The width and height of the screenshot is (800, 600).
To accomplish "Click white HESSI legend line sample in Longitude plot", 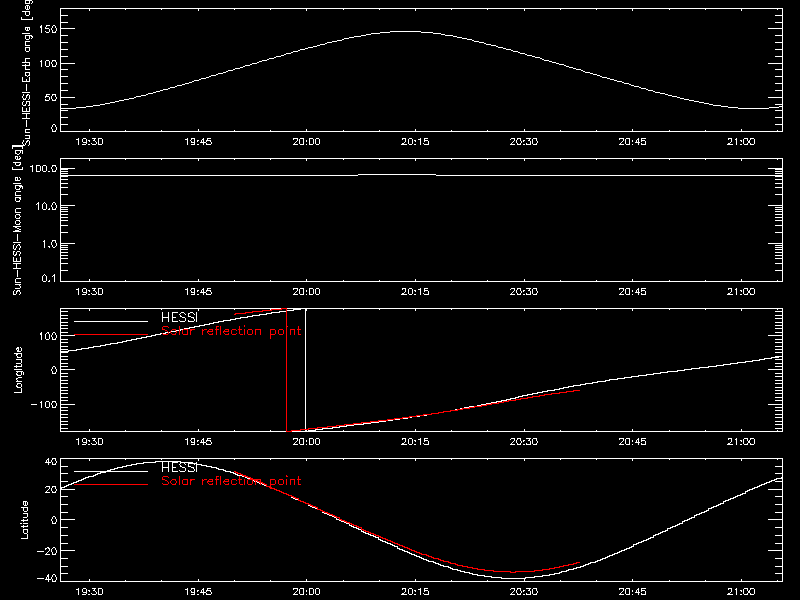I will point(111,321).
